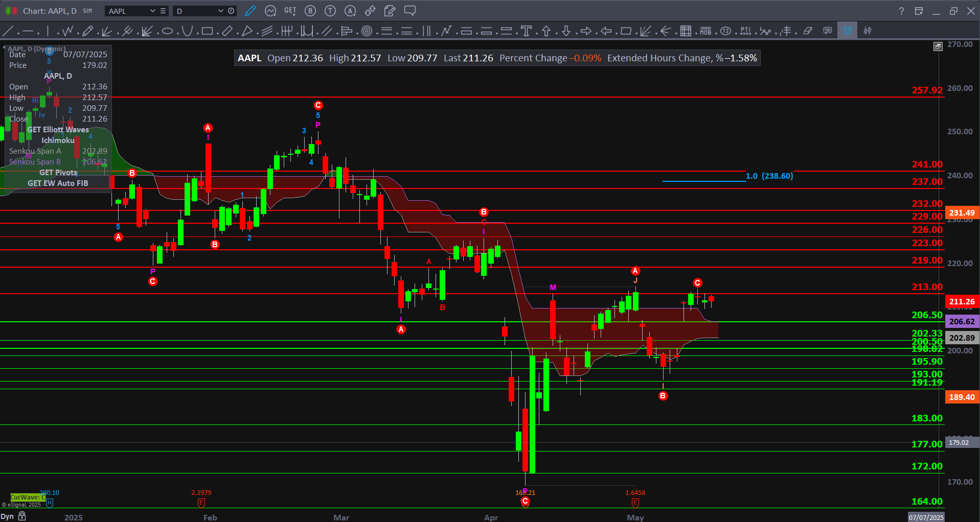Click the 07/07/2025 date label on time axis

[926, 517]
